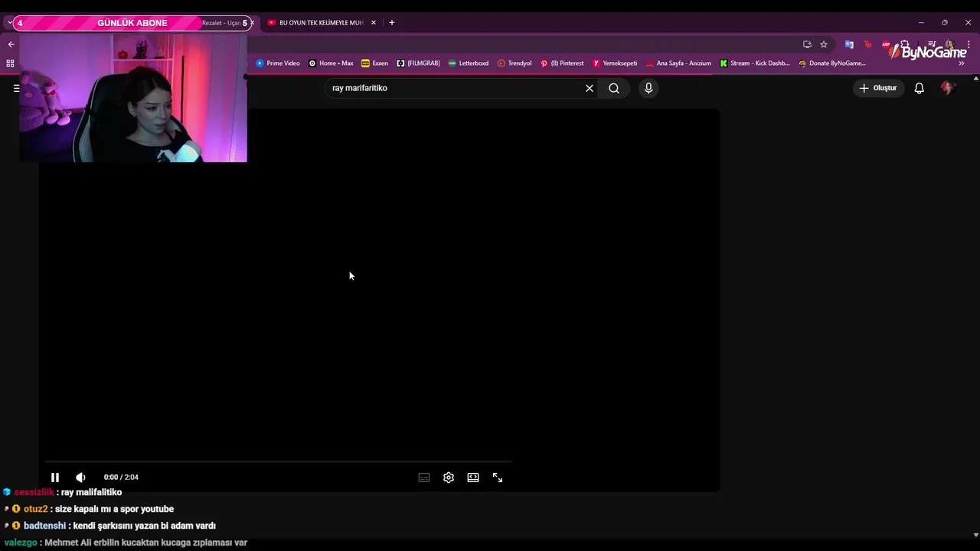Open the Donate ByNoGame bookmark

(832, 64)
